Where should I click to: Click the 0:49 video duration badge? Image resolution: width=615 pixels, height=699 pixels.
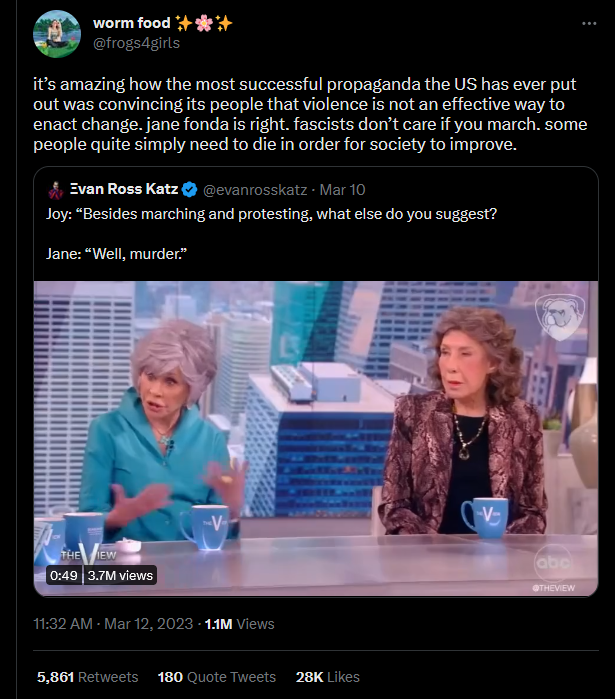[63, 575]
